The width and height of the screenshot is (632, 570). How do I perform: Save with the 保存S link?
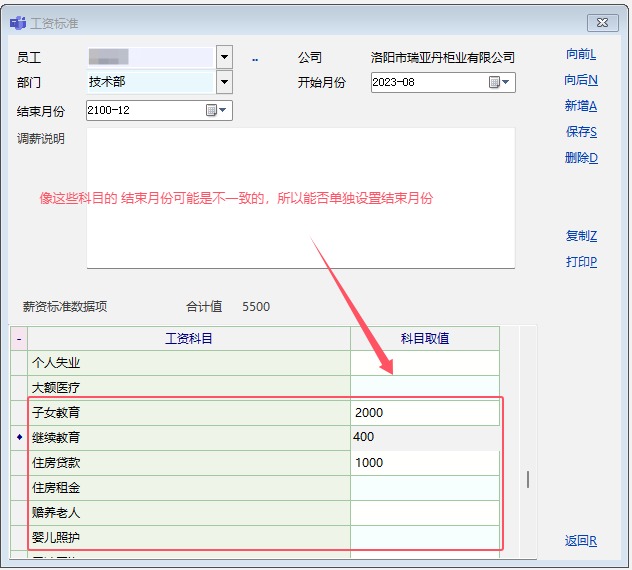[580, 132]
